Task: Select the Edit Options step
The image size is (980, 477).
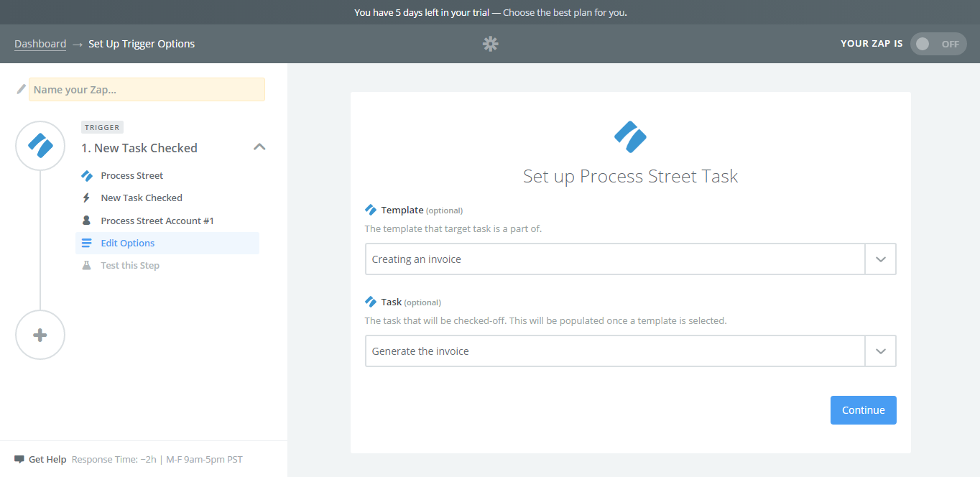Action: tap(167, 243)
